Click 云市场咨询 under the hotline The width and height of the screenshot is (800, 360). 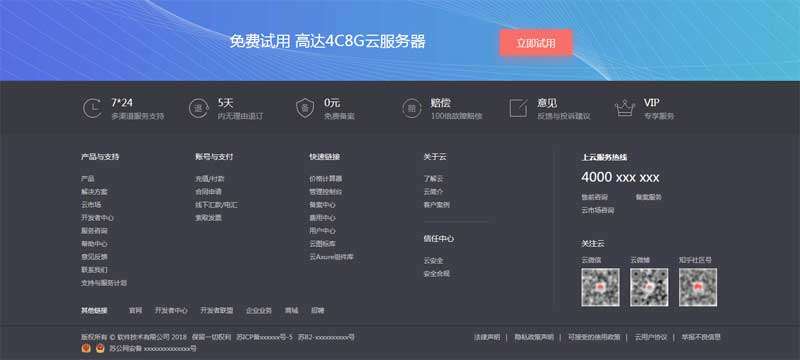click(597, 210)
